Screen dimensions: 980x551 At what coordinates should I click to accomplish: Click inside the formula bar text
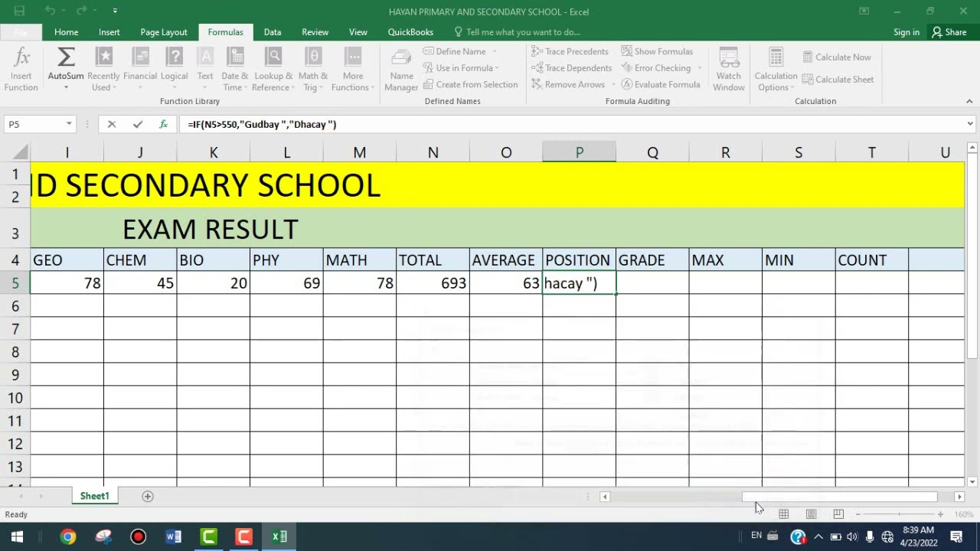click(262, 124)
